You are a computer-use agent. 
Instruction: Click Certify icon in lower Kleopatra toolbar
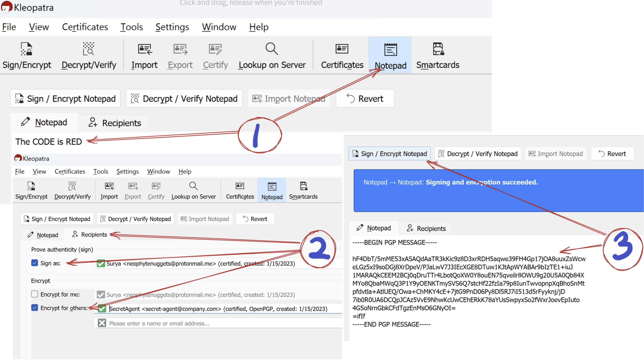156,186
